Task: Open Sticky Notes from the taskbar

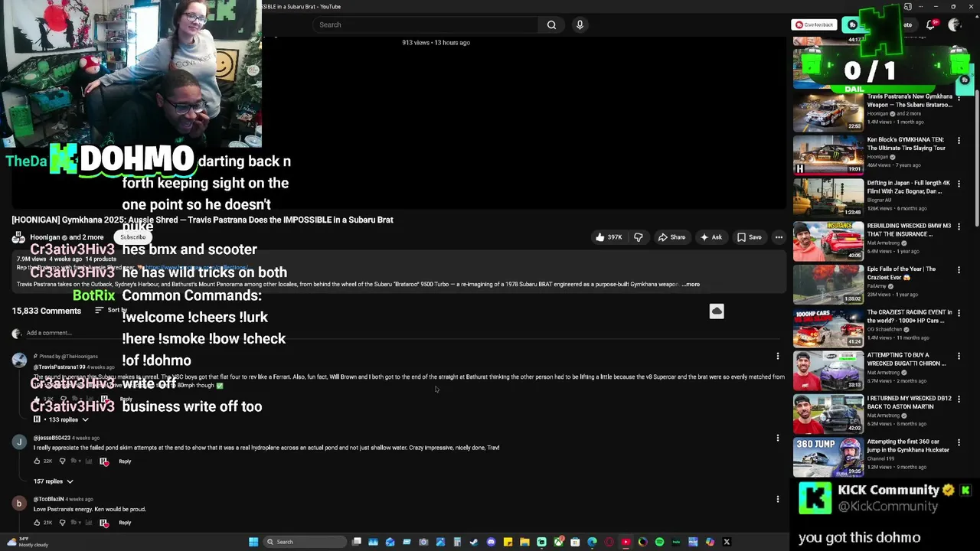Action: point(508,542)
